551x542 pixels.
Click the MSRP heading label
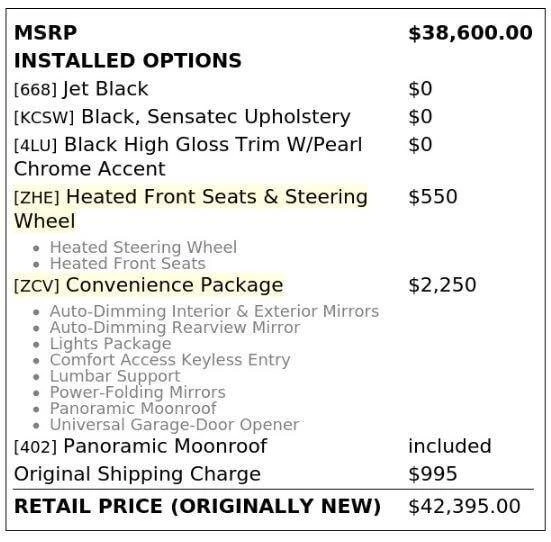coord(45,33)
